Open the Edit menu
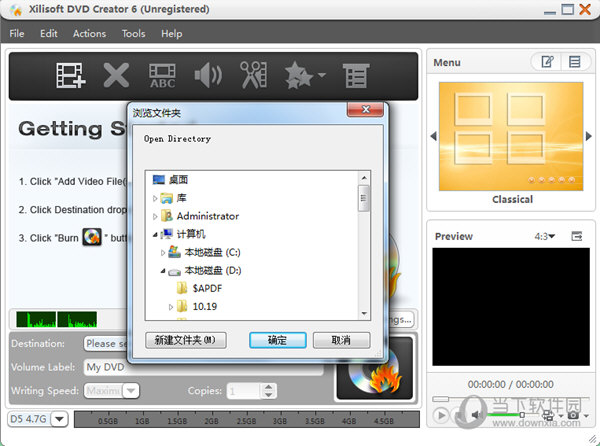The image size is (600, 446). click(x=49, y=34)
